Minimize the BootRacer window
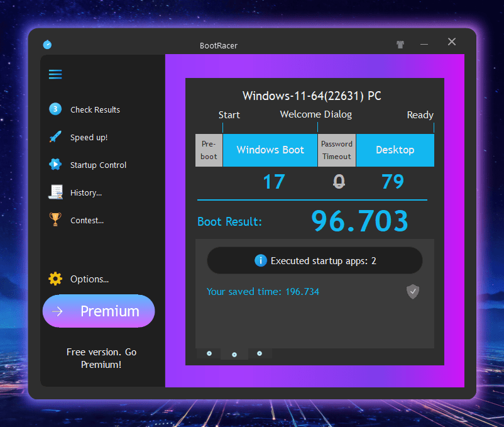This screenshot has width=504, height=427. (424, 44)
